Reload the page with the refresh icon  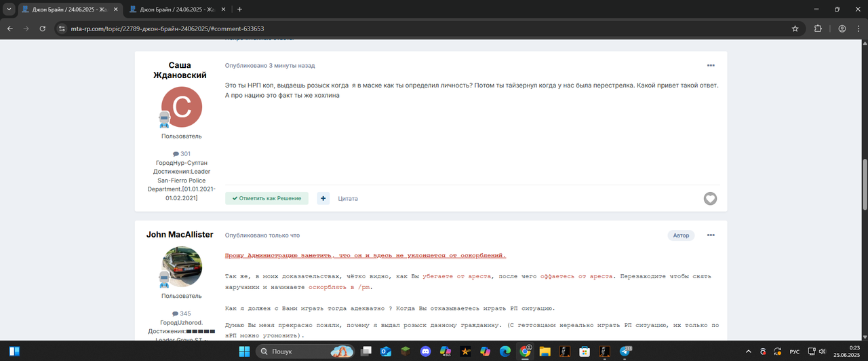click(x=43, y=28)
